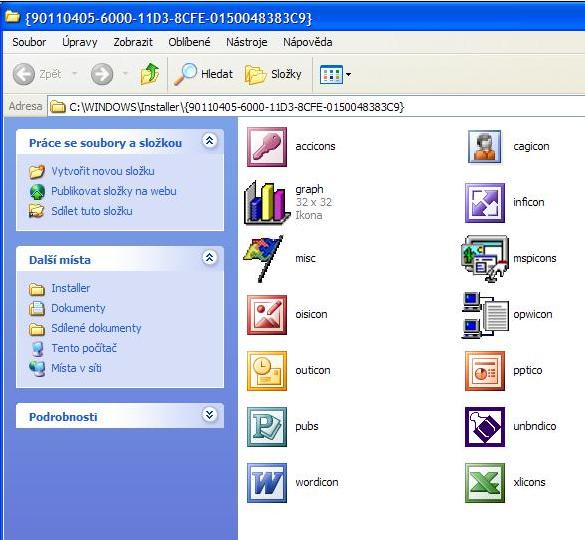Click the folder icon in the title bar
This screenshot has height=540, width=585.
coord(12,17)
